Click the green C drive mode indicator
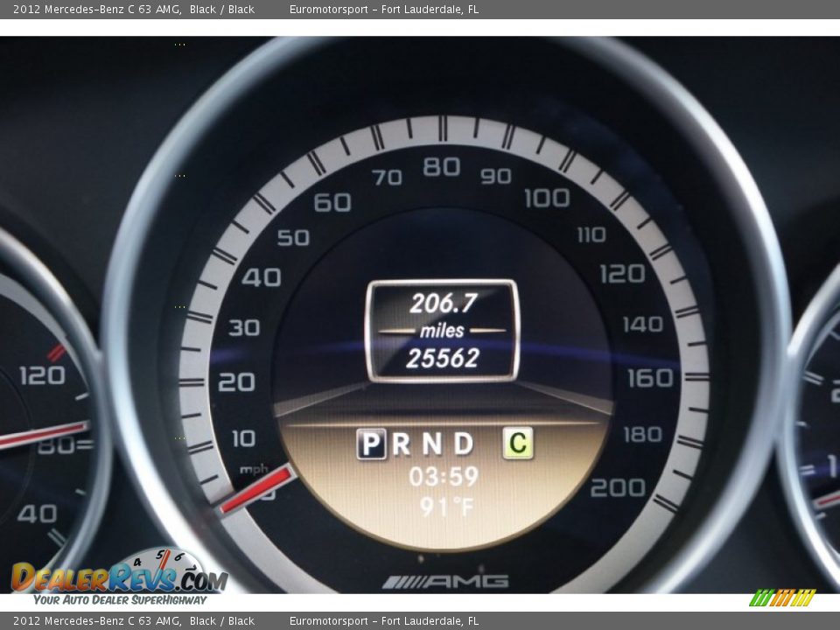840x630 pixels. (518, 444)
